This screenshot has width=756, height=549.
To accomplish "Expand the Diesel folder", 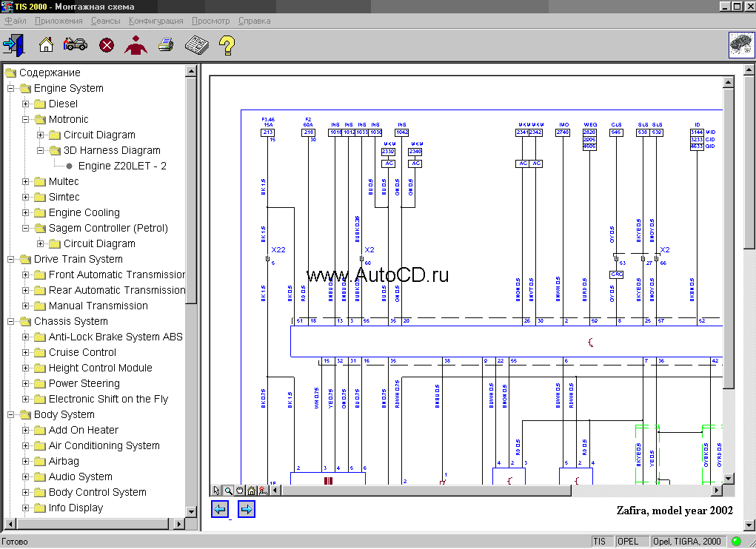I will [x=26, y=104].
